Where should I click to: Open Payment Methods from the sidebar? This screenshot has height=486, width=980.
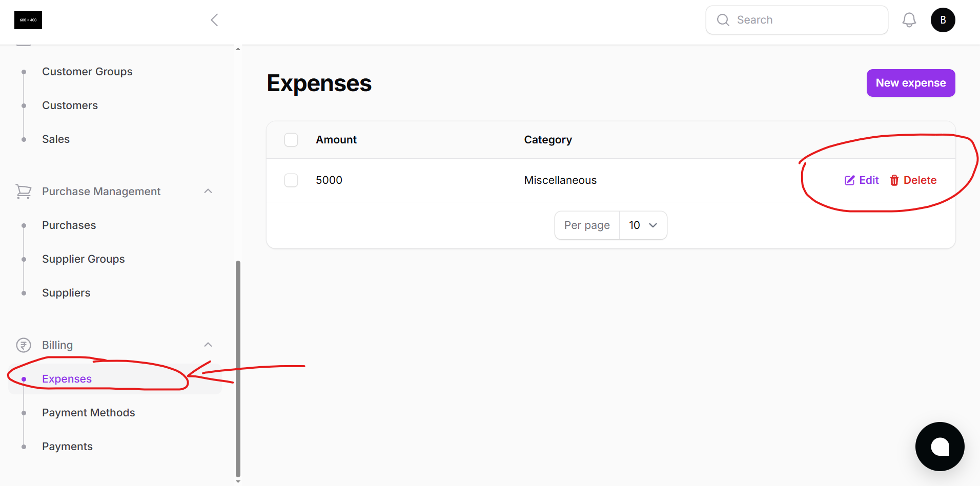pos(88,412)
